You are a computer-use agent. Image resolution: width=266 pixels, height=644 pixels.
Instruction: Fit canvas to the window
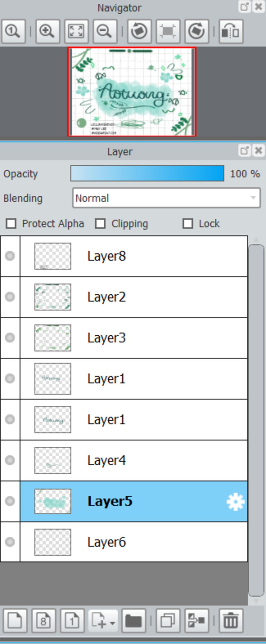point(76,31)
